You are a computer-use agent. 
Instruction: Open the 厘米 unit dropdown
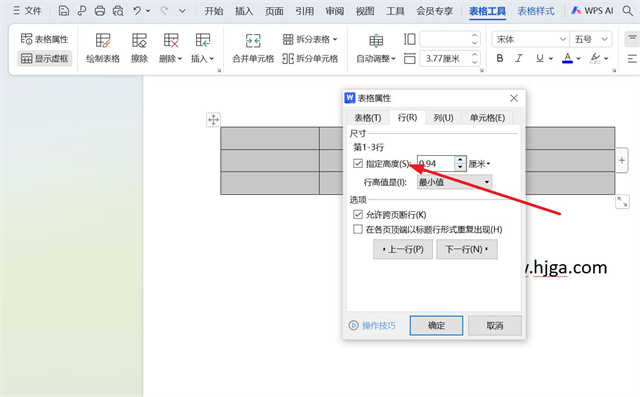click(x=479, y=164)
